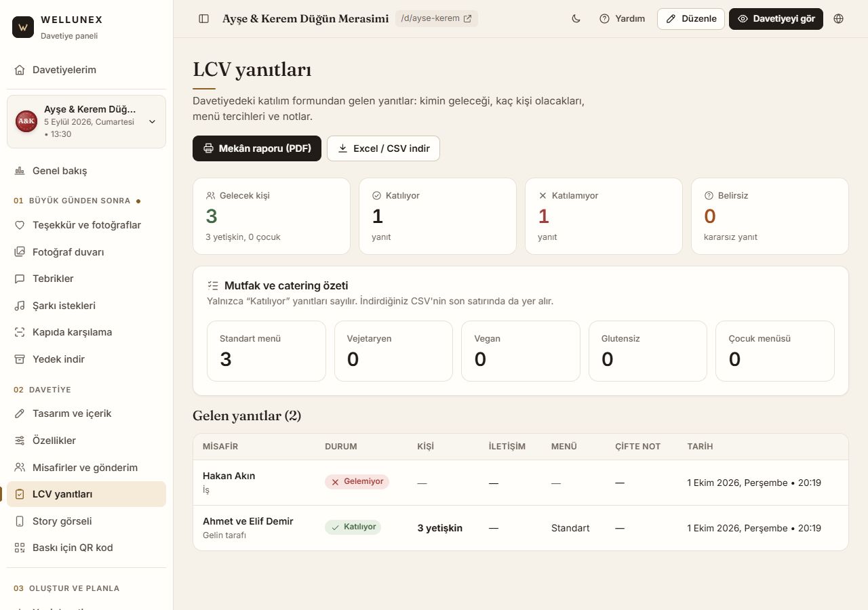This screenshot has height=610, width=868.
Task: Click the Şarkı istekleri music icon
Action: (20, 306)
